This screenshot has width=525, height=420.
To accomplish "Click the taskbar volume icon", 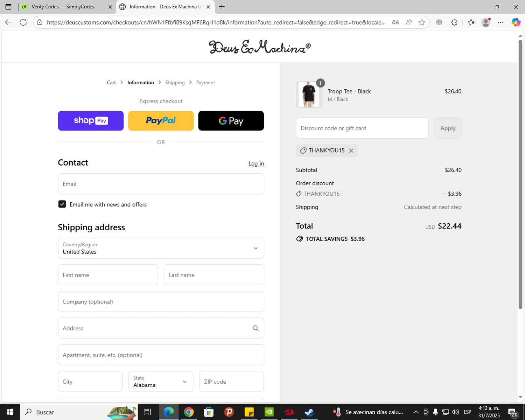I will coord(455,412).
